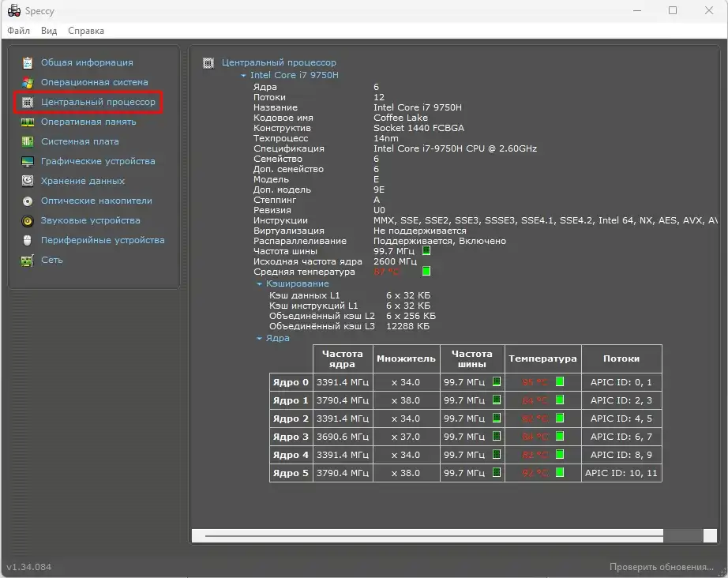Image resolution: width=728 pixels, height=578 pixels.
Task: Click the Socket 1440 FCBGA value
Action: [x=418, y=128]
